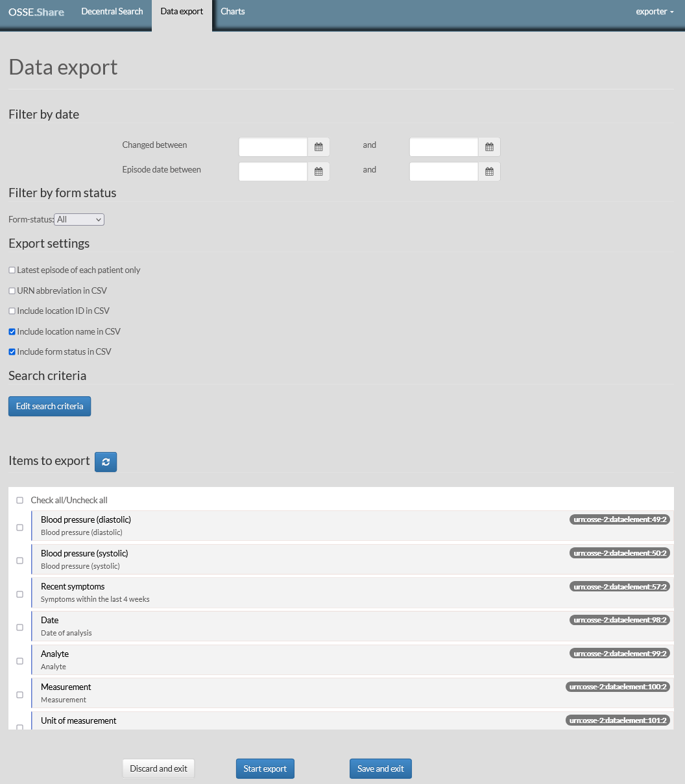The image size is (685, 784).
Task: Click 'Symptoms within the last 4 weeks' text
Action: point(95,599)
